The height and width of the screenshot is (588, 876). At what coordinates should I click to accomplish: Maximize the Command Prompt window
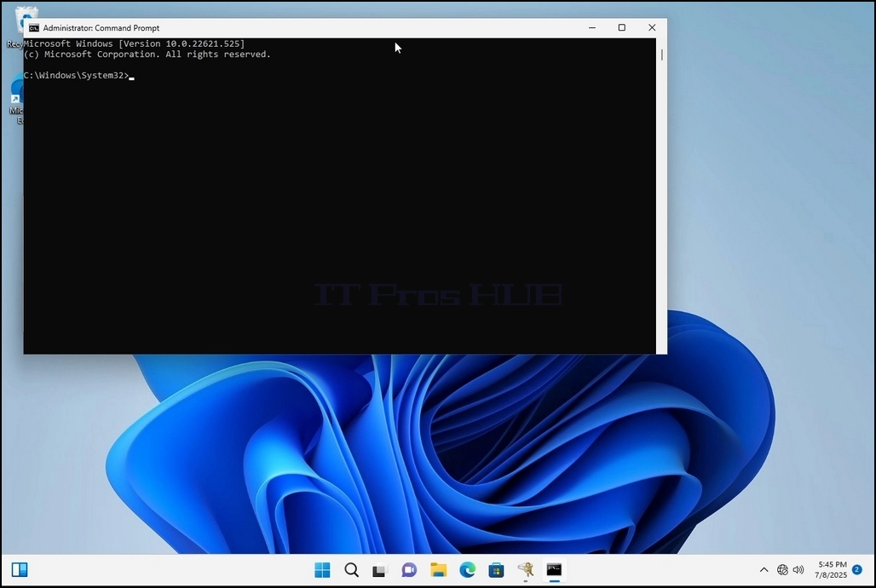(x=622, y=27)
